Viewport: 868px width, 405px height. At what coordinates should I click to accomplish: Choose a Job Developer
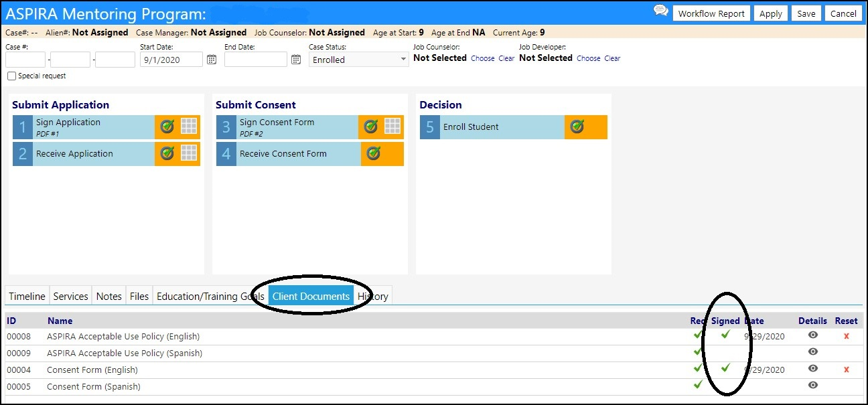[588, 58]
